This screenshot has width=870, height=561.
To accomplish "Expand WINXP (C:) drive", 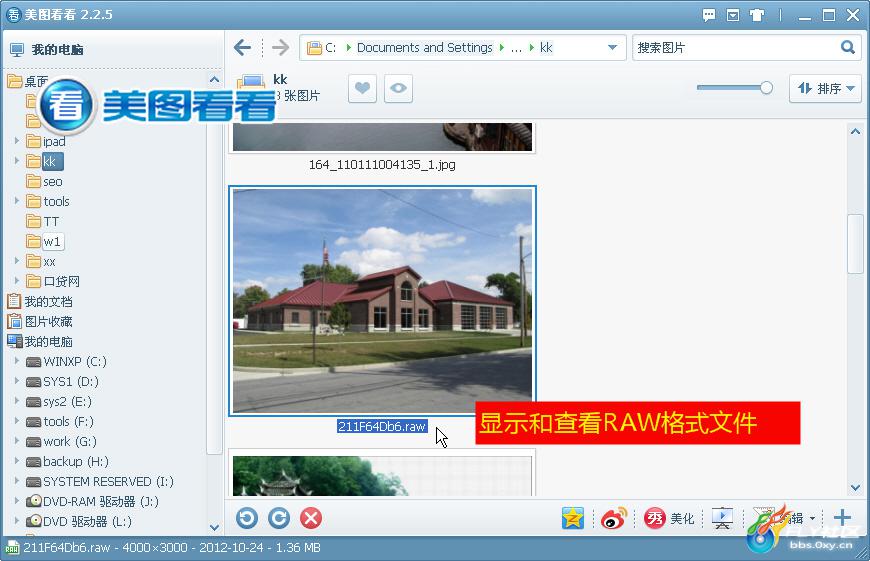I will coord(17,361).
